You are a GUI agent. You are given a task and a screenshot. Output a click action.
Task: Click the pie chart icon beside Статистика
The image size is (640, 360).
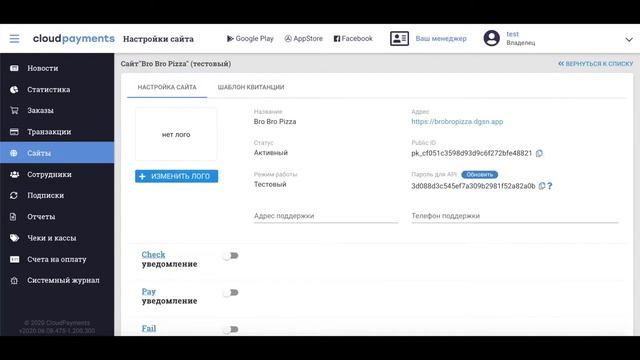coord(14,89)
